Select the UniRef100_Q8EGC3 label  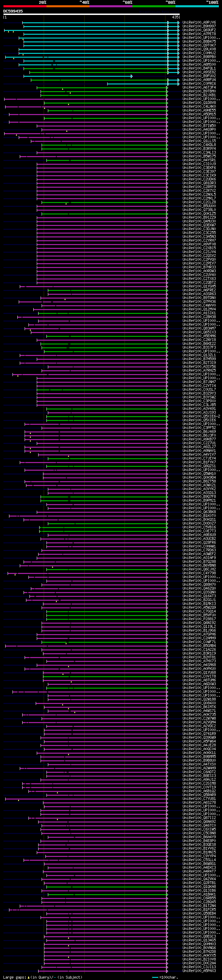[x=199, y=936]
